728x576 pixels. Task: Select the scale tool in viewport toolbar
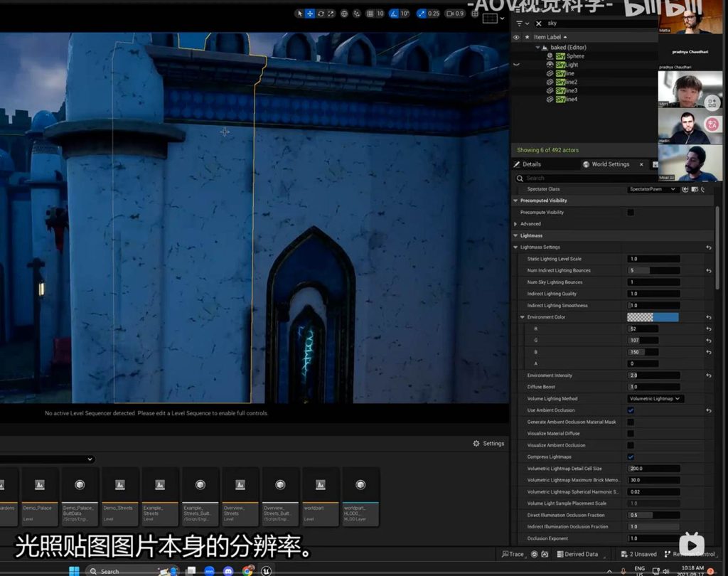pyautogui.click(x=331, y=14)
